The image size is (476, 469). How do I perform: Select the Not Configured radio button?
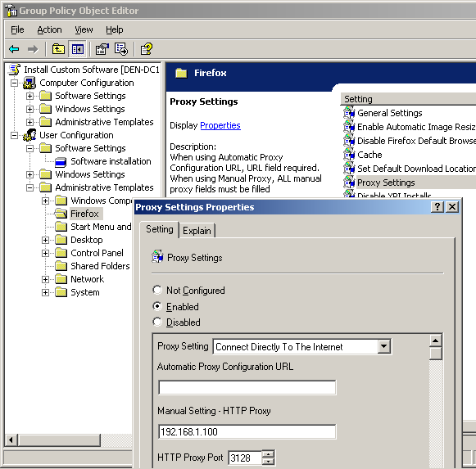157,290
